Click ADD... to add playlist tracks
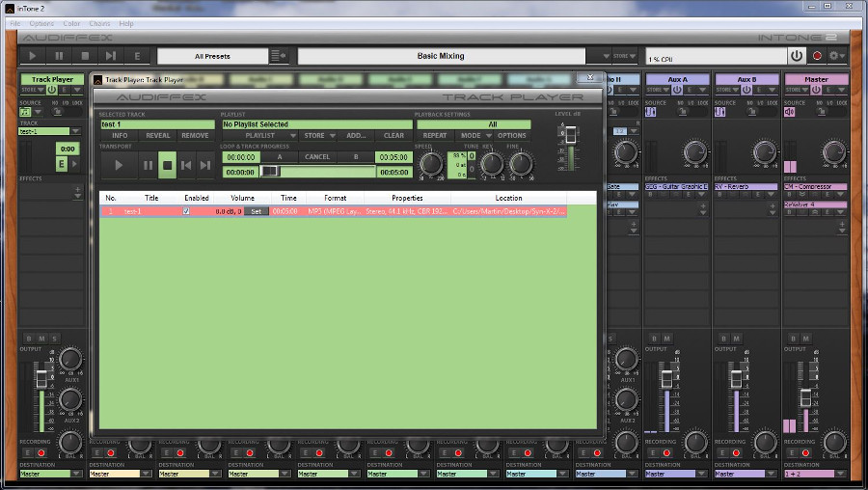This screenshot has height=490, width=868. 356,136
